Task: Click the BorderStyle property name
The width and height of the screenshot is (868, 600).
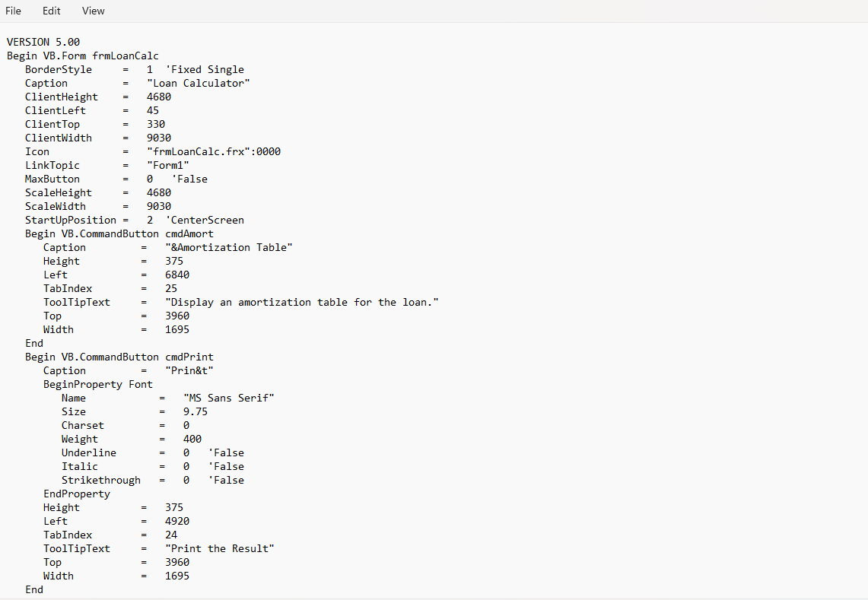Action: [58, 69]
